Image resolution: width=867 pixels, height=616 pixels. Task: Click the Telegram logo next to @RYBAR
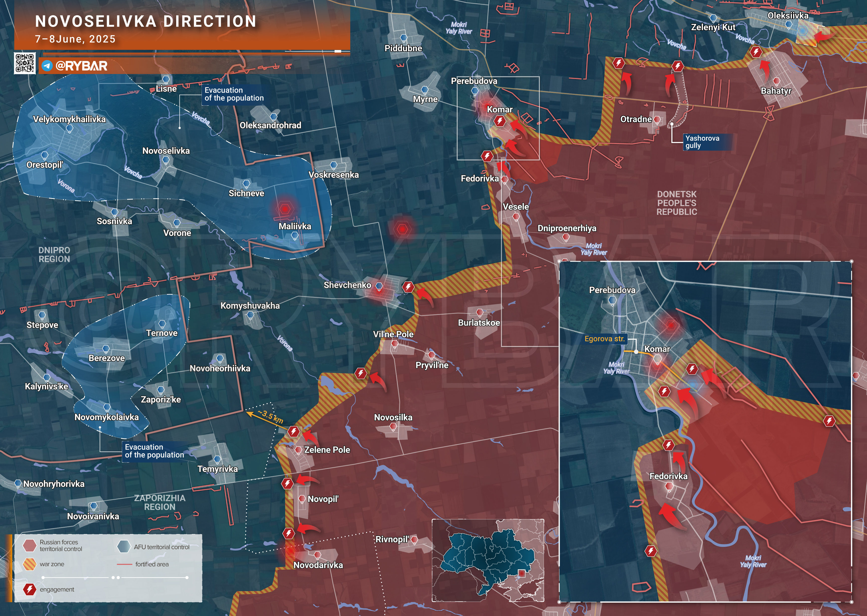coord(47,66)
